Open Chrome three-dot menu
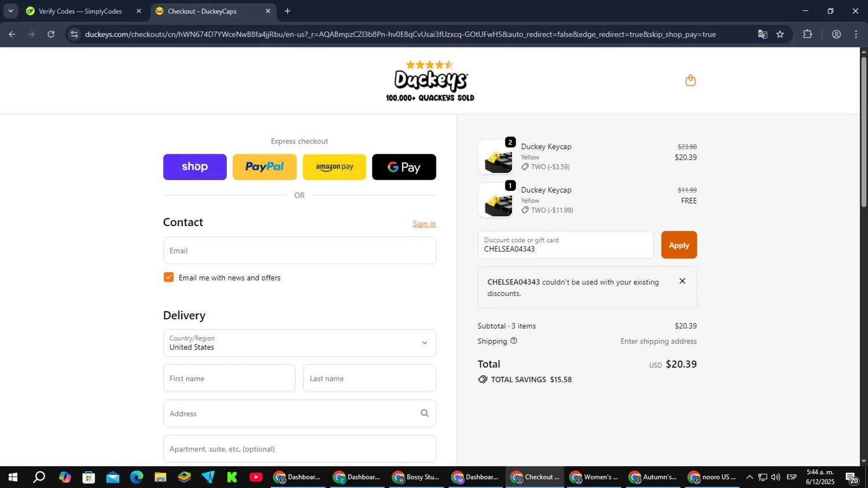This screenshot has width=868, height=488. click(x=856, y=34)
